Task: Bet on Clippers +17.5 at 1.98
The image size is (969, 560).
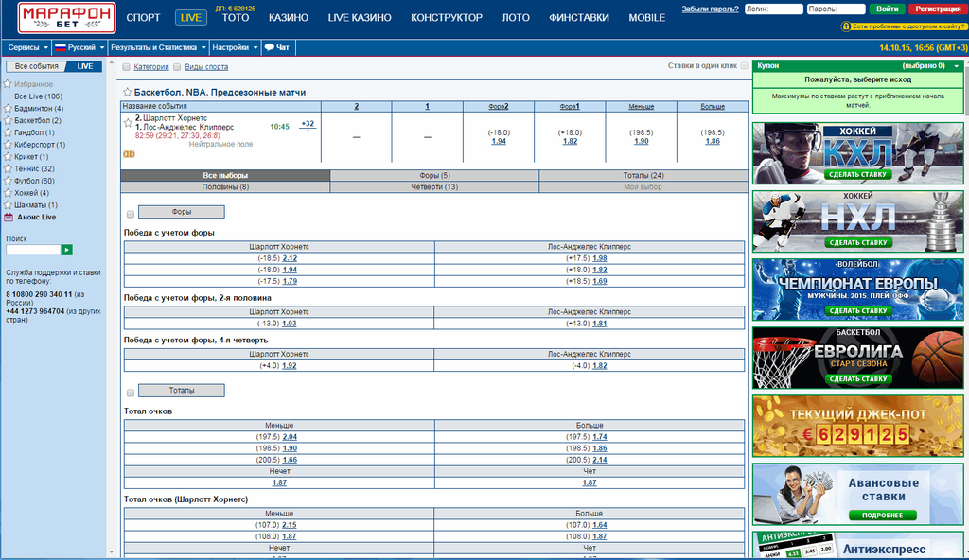Action: pyautogui.click(x=599, y=258)
